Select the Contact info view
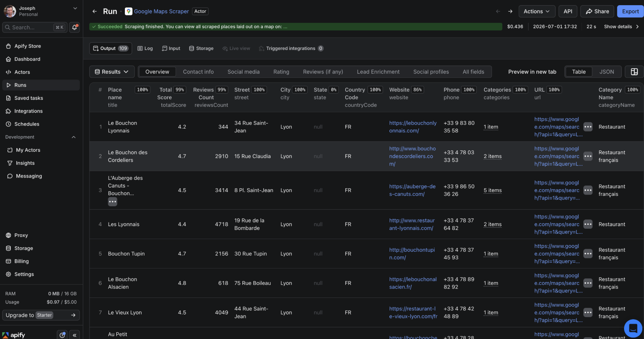The width and height of the screenshot is (644, 339). 198,72
